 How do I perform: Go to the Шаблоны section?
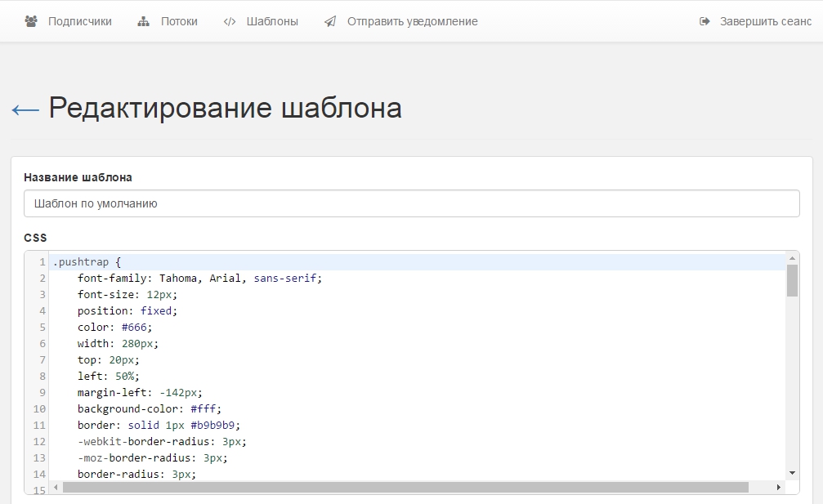pyautogui.click(x=272, y=22)
